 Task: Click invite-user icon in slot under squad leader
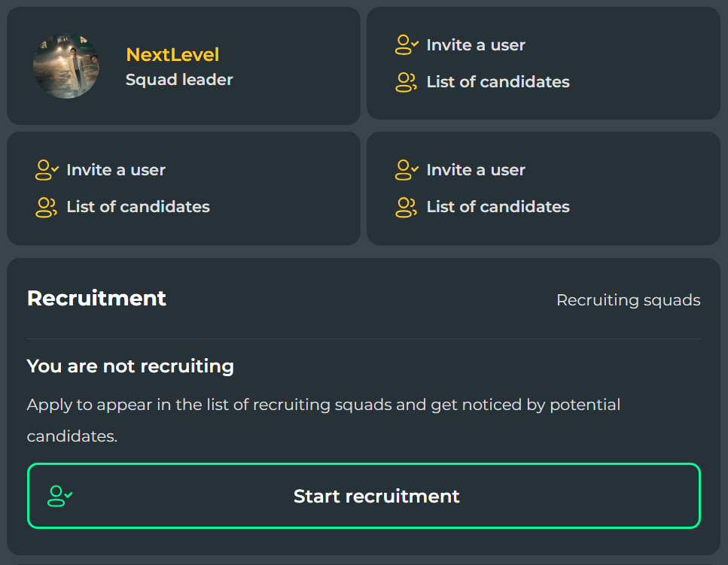(x=47, y=170)
